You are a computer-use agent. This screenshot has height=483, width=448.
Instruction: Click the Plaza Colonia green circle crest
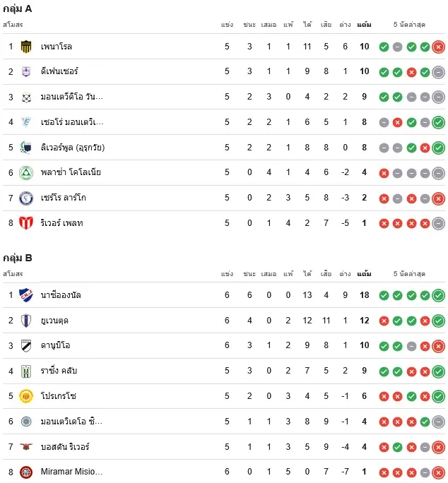tap(26, 172)
